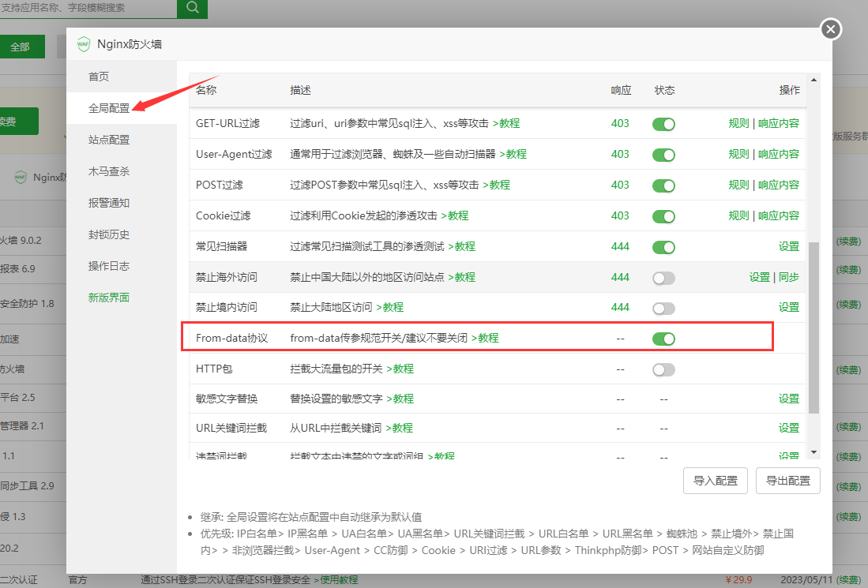Click 设置 in the URL关键词拦截 row
The width and height of the screenshot is (868, 588).
tap(789, 428)
